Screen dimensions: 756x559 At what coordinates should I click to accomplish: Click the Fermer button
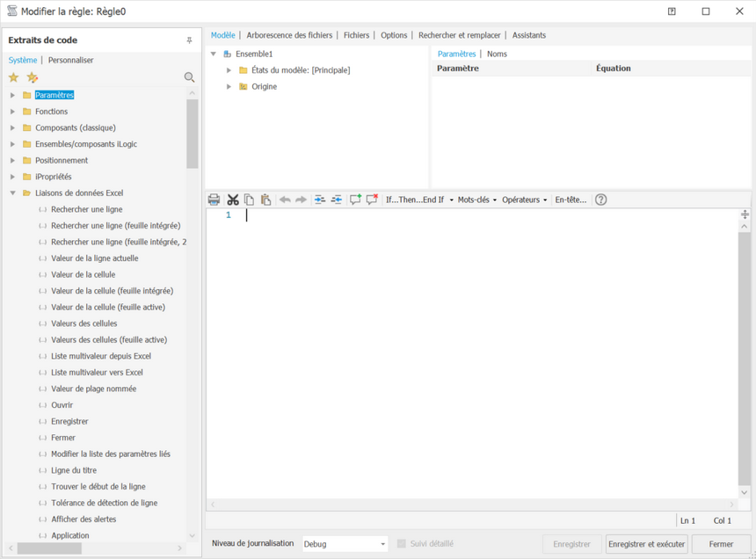721,543
